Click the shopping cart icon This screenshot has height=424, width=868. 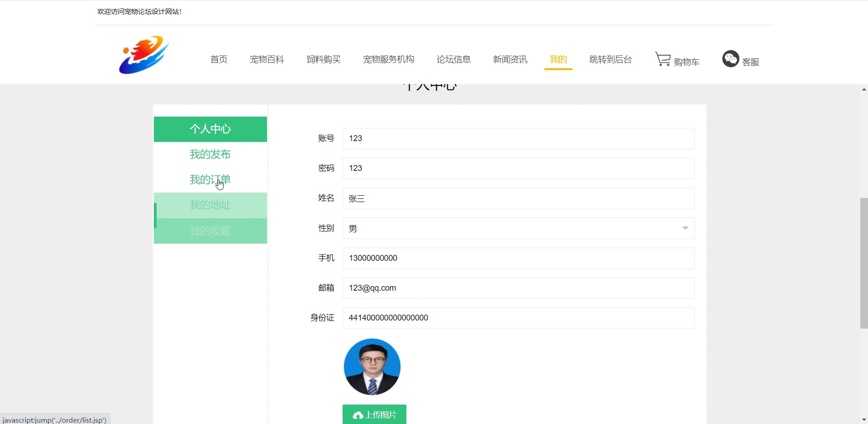click(663, 59)
